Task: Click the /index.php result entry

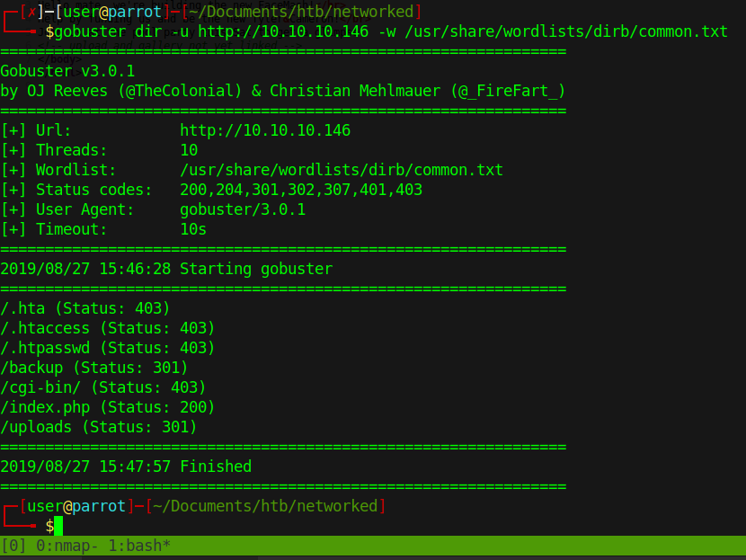Action: (108, 407)
